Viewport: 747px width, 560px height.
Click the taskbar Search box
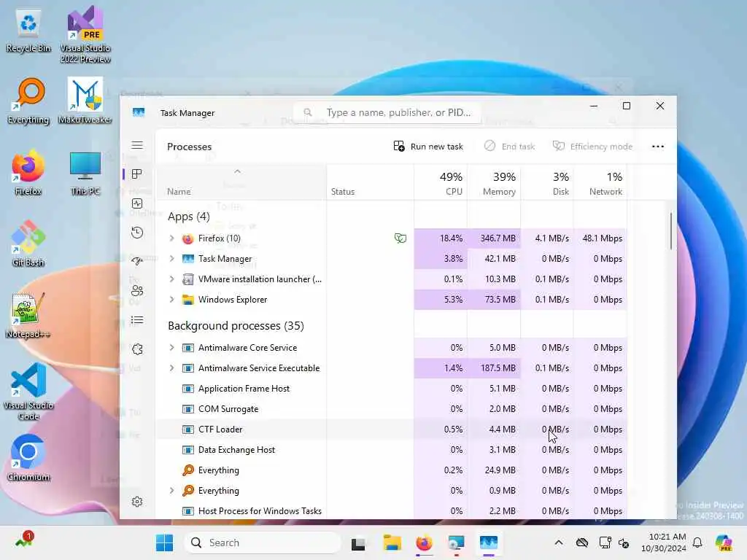(x=263, y=542)
